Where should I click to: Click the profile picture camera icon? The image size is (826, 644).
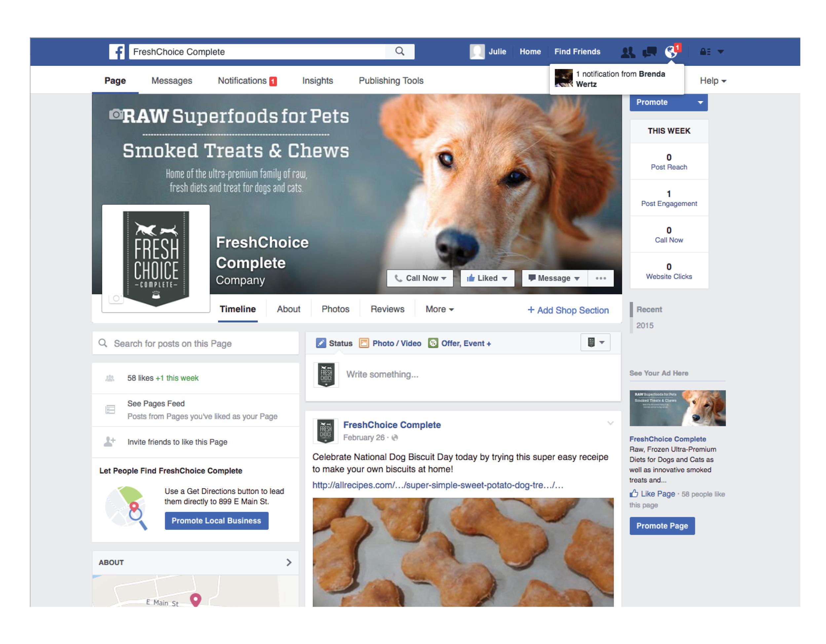point(116,299)
